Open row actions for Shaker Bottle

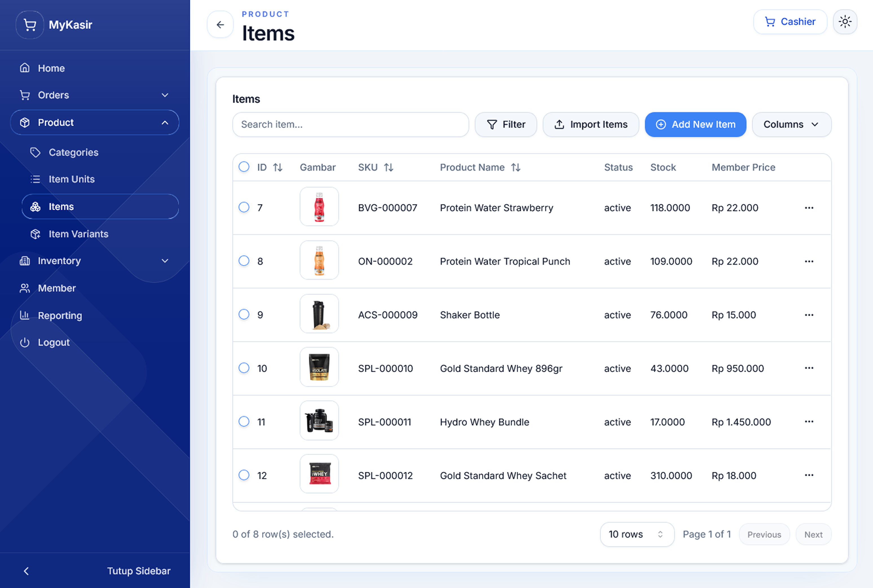[809, 315]
